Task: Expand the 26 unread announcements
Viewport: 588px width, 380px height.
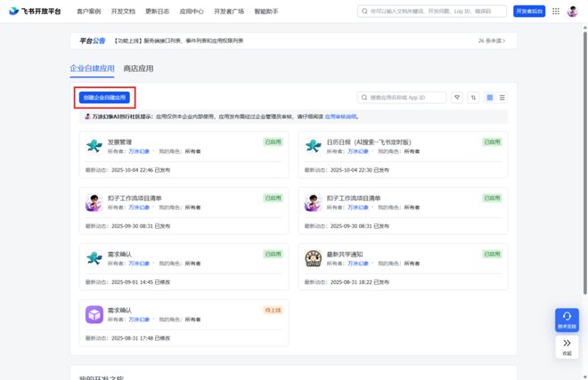Action: coord(493,41)
